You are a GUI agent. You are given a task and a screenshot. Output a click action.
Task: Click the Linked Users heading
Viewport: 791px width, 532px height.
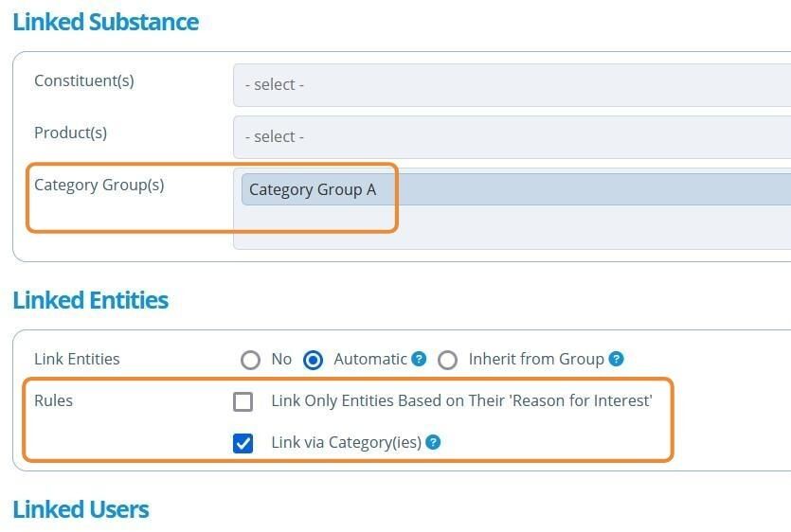[x=81, y=509]
